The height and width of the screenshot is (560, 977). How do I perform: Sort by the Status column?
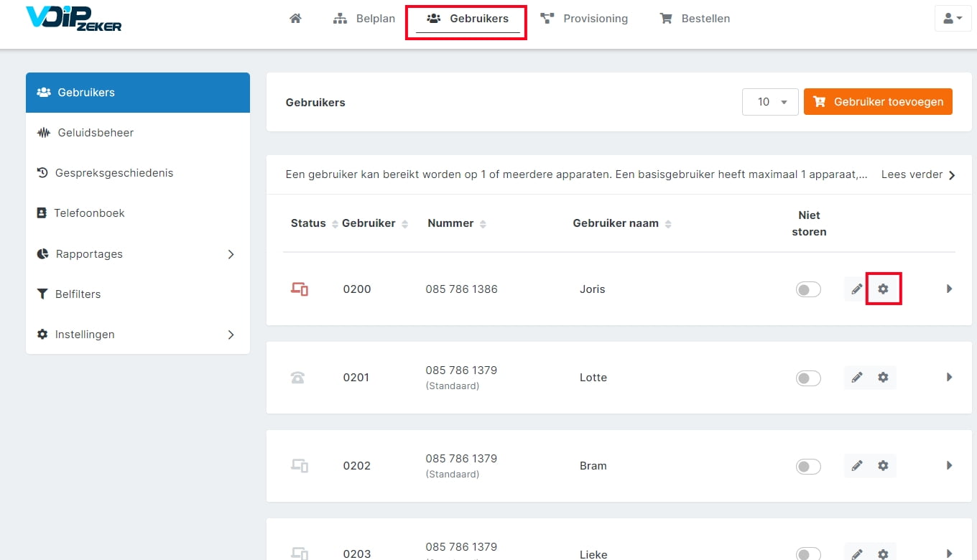[x=314, y=223]
